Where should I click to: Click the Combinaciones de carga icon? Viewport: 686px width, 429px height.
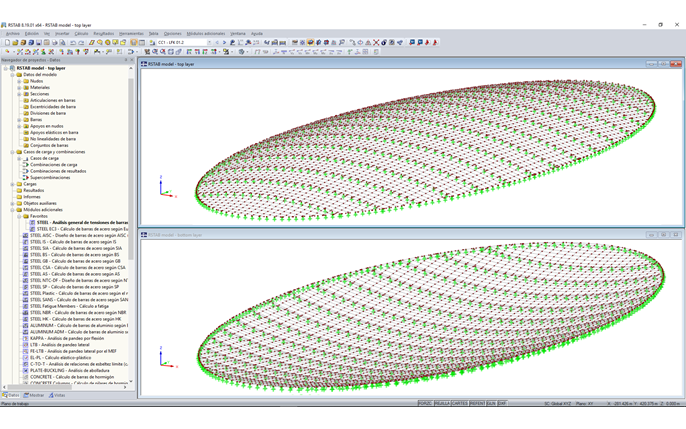click(26, 165)
